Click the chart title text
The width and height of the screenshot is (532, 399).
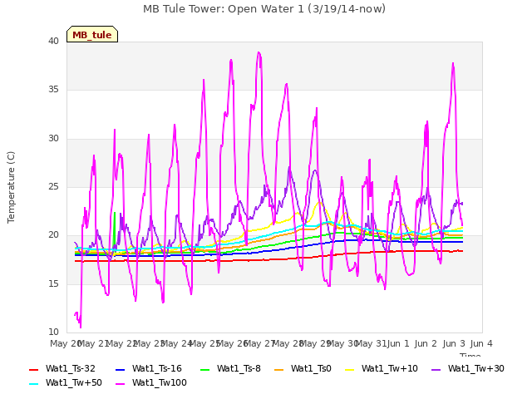tap(264, 9)
